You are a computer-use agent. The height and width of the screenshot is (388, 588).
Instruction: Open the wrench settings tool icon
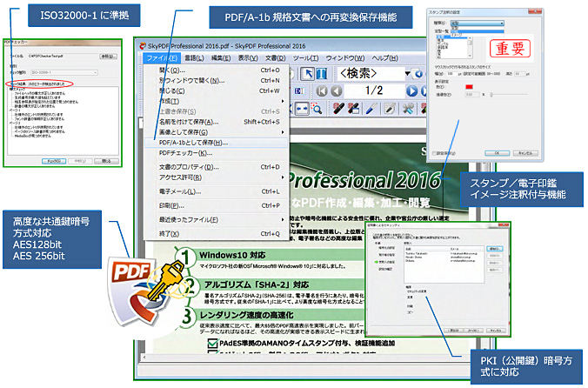coord(408,109)
